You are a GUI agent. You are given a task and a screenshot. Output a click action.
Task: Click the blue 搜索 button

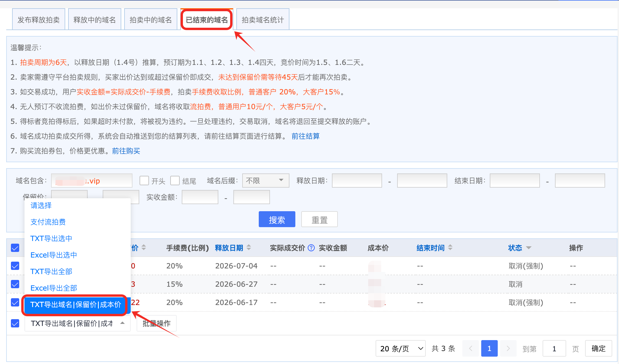pyautogui.click(x=277, y=219)
